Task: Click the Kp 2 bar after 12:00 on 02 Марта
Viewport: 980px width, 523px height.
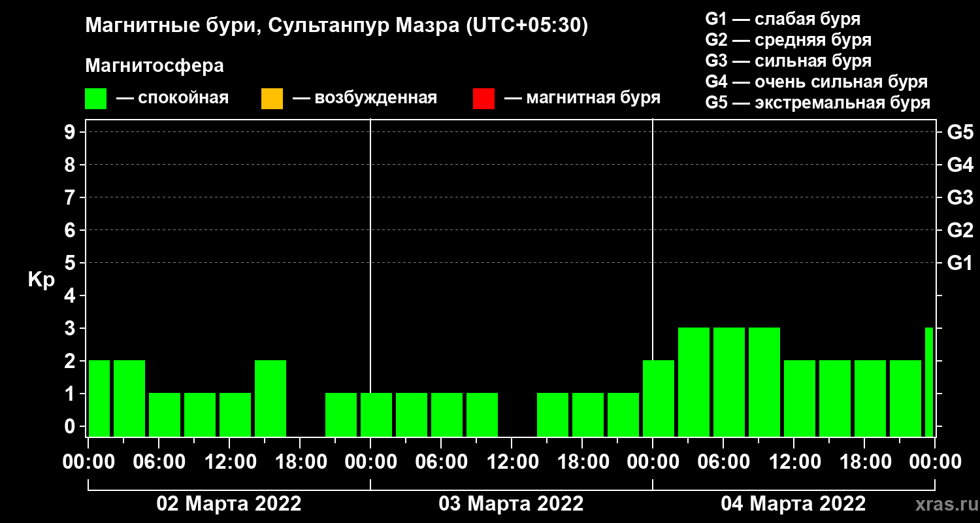Action: coord(270,398)
